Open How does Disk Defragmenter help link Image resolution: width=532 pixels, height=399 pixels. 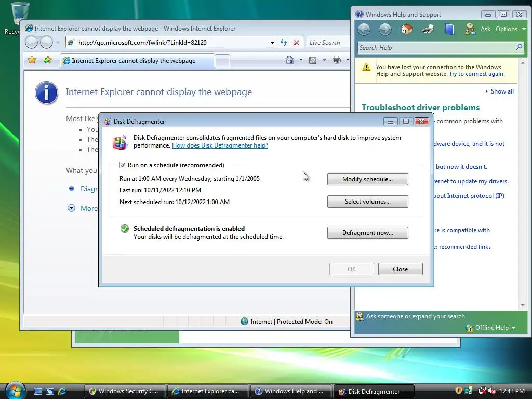(x=220, y=145)
